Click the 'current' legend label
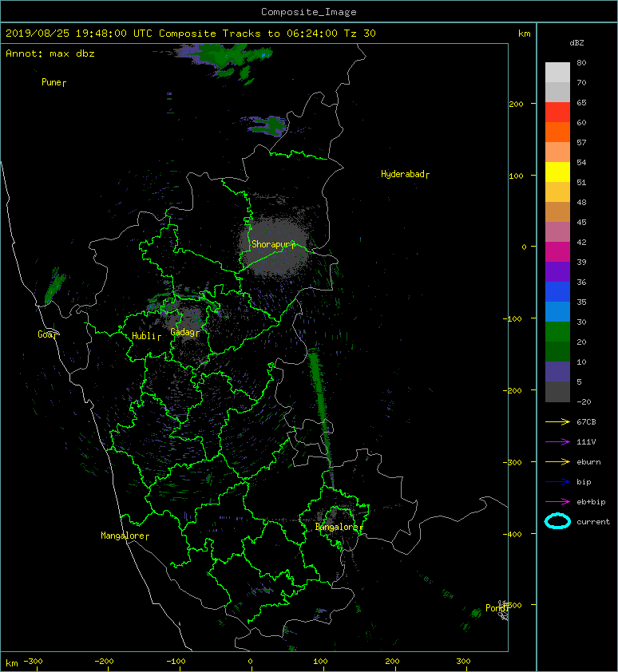 (x=593, y=522)
